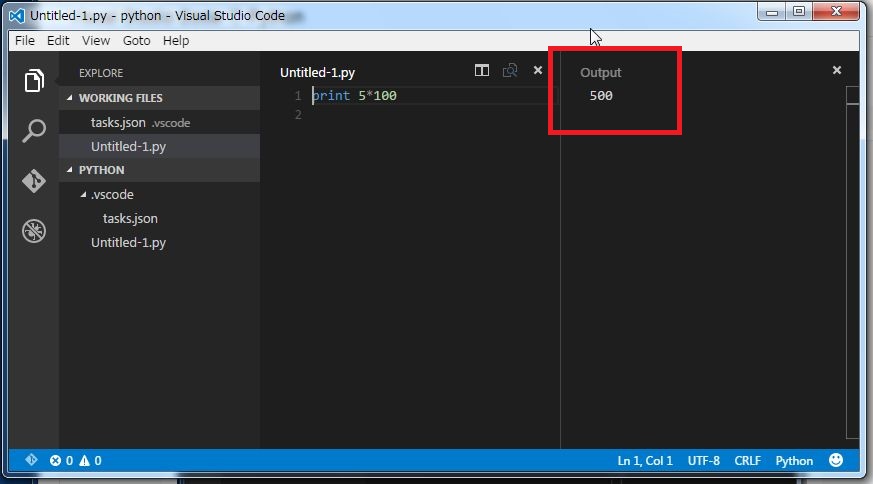Close the Untitled-1.py editor
This screenshot has height=484, width=873.
tap(538, 70)
